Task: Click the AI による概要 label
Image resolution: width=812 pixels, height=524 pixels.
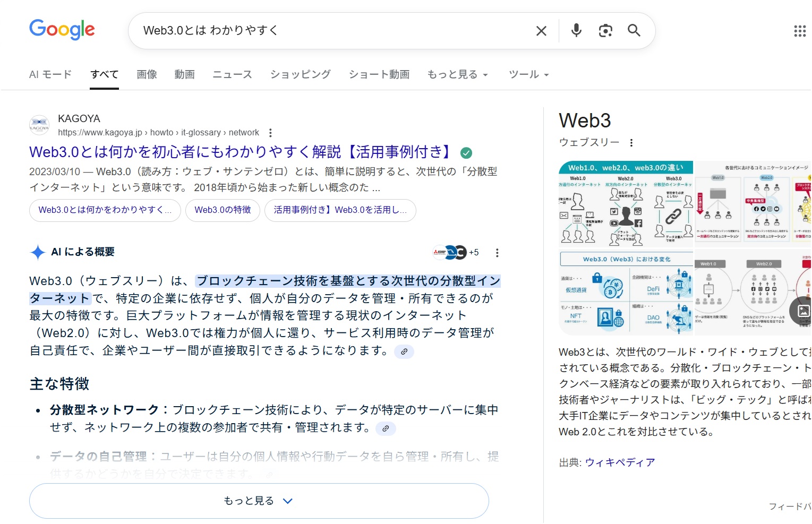Action: click(83, 252)
